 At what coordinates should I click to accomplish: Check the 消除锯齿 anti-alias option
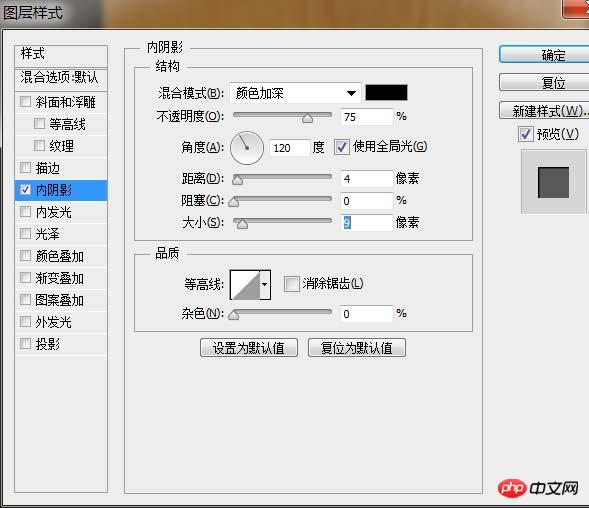tap(291, 284)
